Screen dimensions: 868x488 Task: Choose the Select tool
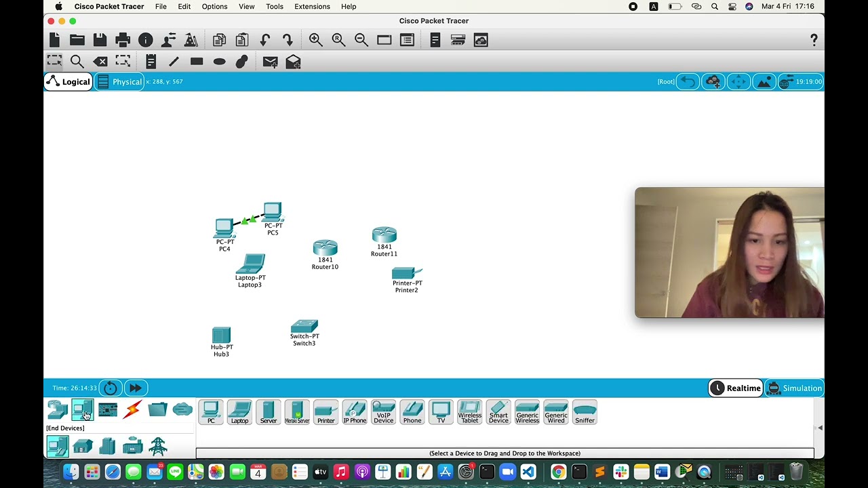point(55,62)
